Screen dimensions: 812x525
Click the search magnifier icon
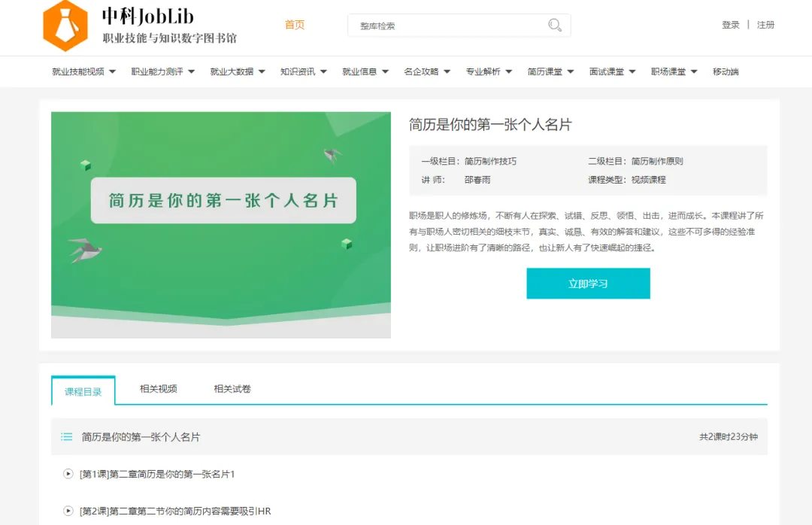(555, 26)
